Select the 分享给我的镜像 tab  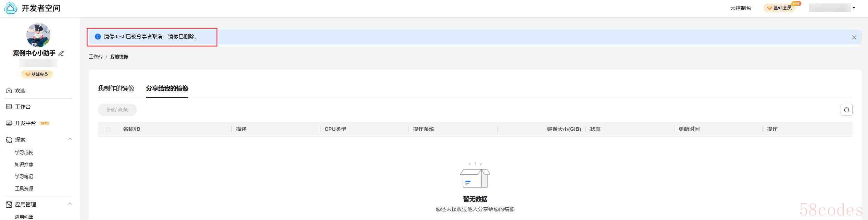pyautogui.click(x=167, y=88)
